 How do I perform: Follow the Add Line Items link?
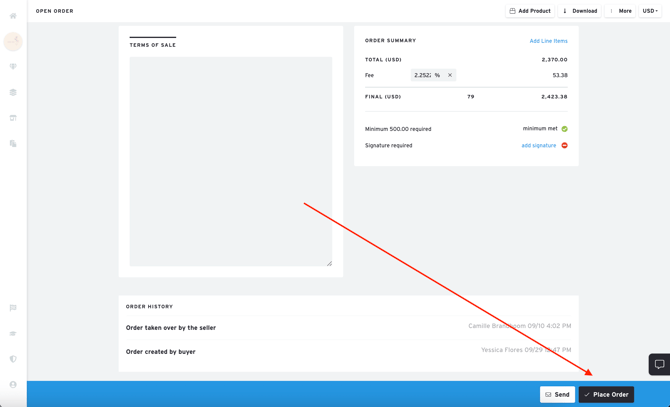pyautogui.click(x=548, y=41)
